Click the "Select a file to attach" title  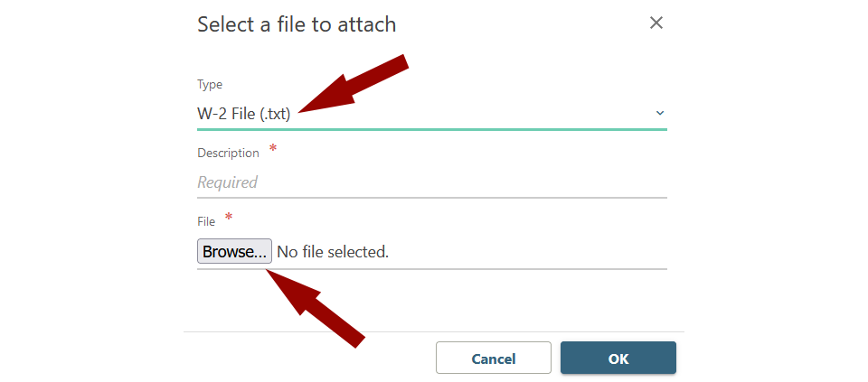(x=297, y=24)
